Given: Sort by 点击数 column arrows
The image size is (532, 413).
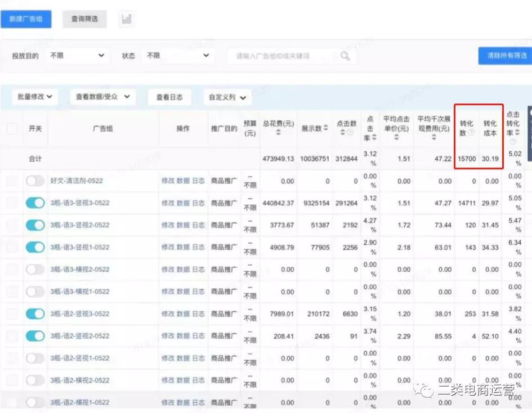Looking at the screenshot, I should [x=343, y=132].
